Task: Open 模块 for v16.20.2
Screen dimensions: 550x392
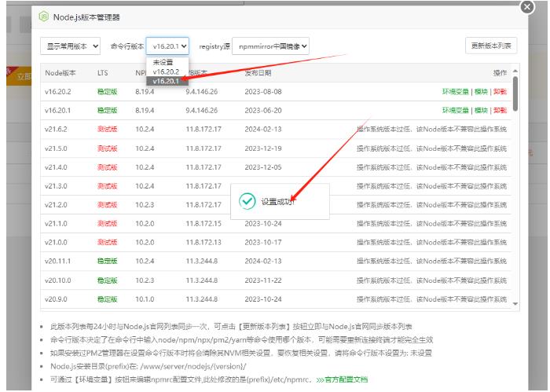Action: coord(481,91)
